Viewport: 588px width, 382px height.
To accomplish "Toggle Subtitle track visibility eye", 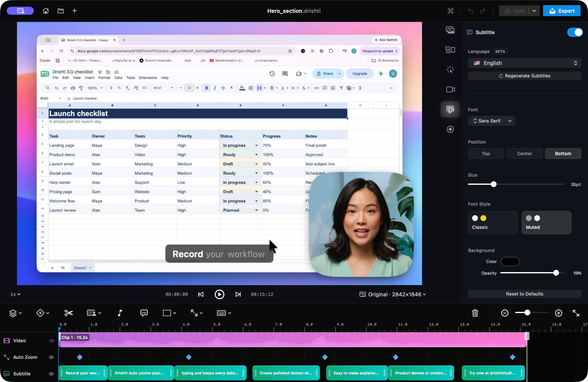I will point(51,374).
